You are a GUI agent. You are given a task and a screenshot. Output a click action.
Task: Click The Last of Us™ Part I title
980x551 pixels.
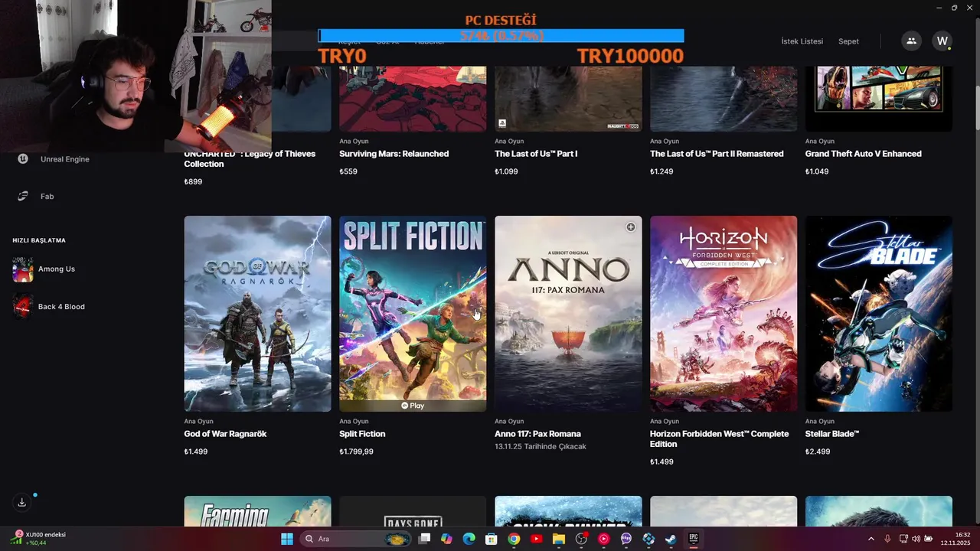point(536,154)
